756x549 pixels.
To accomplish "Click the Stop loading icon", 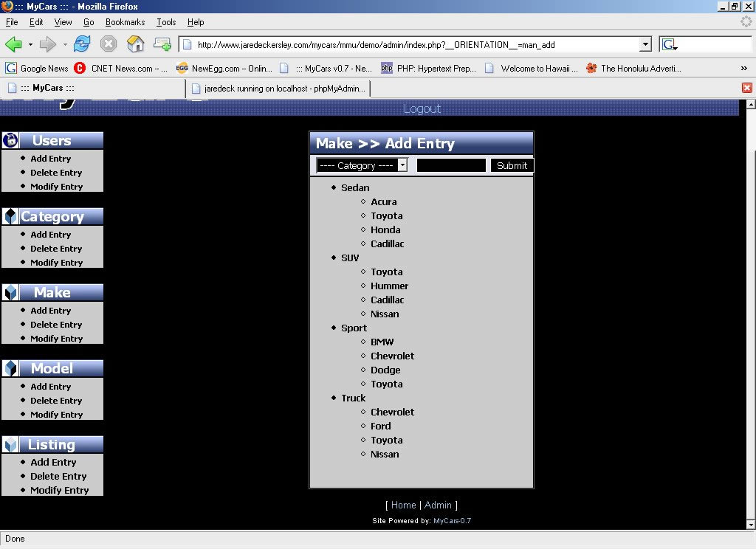I will tap(109, 44).
